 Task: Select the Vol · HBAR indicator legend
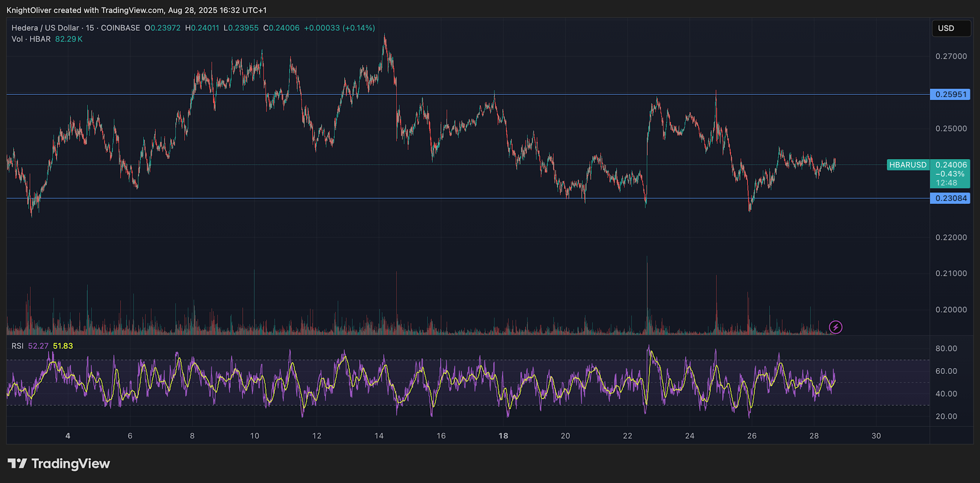click(31, 39)
